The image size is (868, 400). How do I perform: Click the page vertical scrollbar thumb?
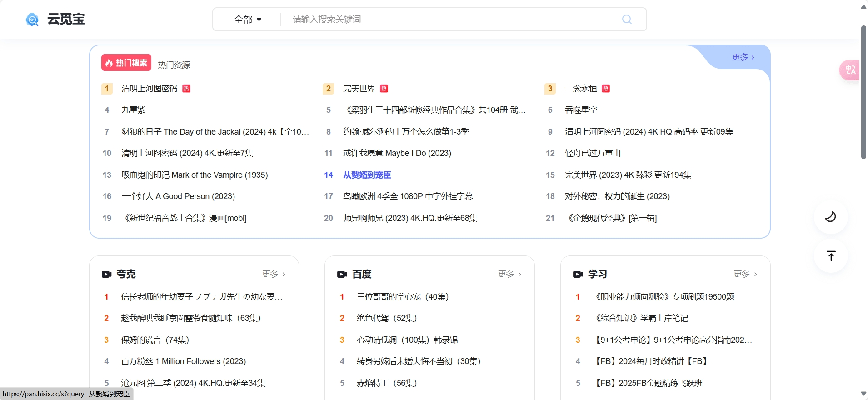[x=863, y=92]
